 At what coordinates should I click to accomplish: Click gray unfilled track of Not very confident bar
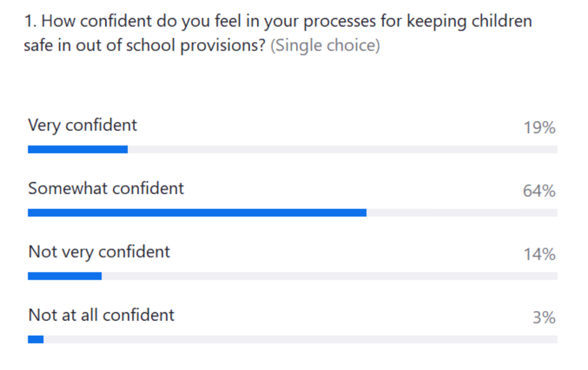coord(328,276)
